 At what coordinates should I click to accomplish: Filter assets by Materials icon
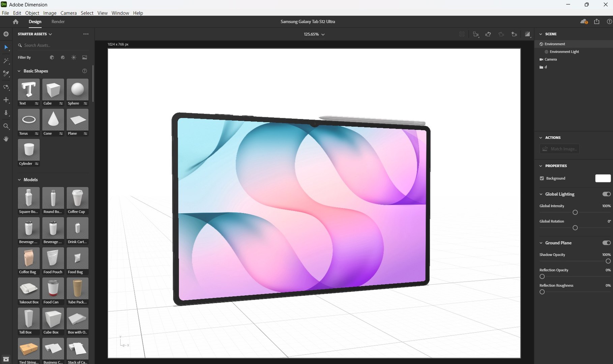[x=63, y=58]
